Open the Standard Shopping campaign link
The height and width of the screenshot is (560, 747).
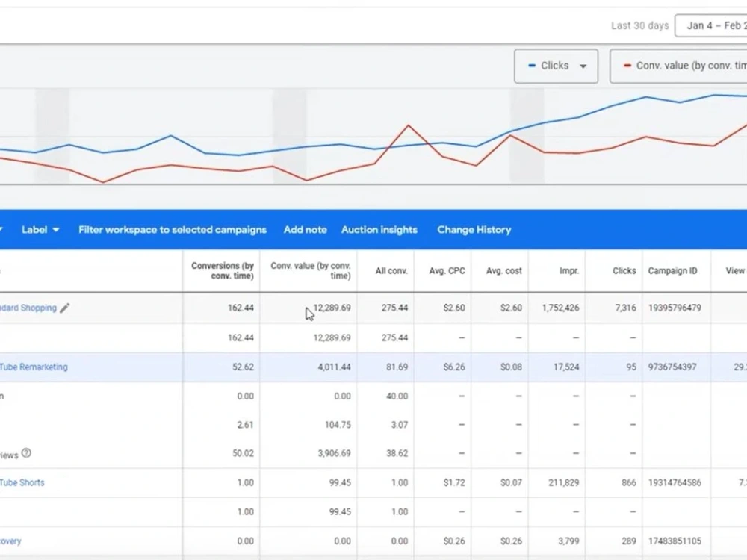tap(28, 308)
